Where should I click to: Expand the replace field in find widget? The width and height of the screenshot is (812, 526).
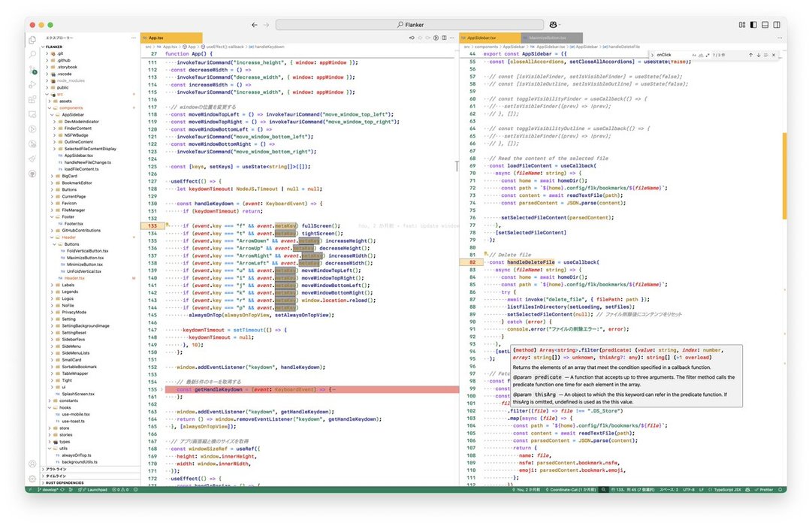point(652,55)
